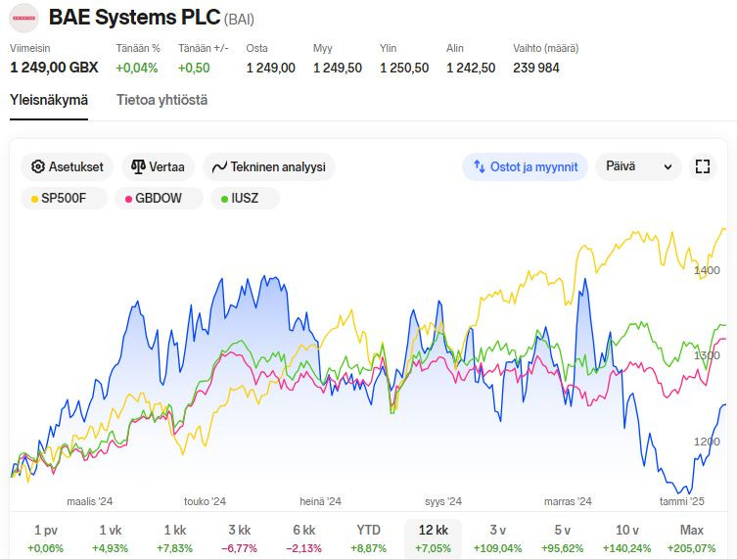Click the 1300 price axis label
This screenshot has height=560, width=737.
(x=707, y=355)
